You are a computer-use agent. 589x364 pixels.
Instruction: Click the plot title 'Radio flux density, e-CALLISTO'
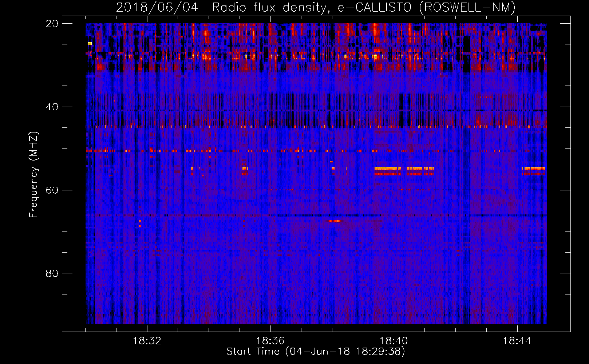(312, 7)
